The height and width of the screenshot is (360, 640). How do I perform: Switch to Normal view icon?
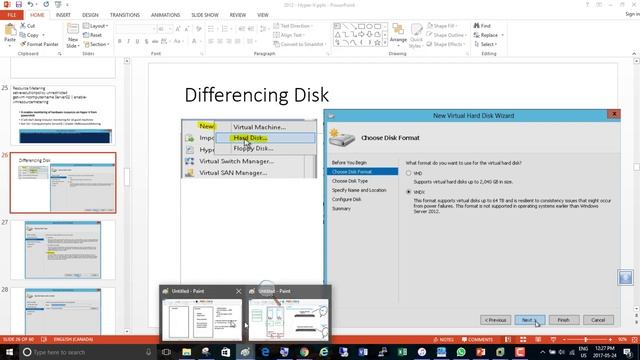[508, 340]
